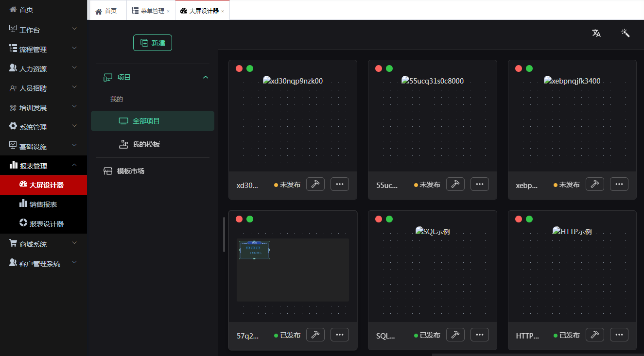Open the edit hammer for xebp project
Image resolution: width=644 pixels, height=356 pixels.
point(595,184)
